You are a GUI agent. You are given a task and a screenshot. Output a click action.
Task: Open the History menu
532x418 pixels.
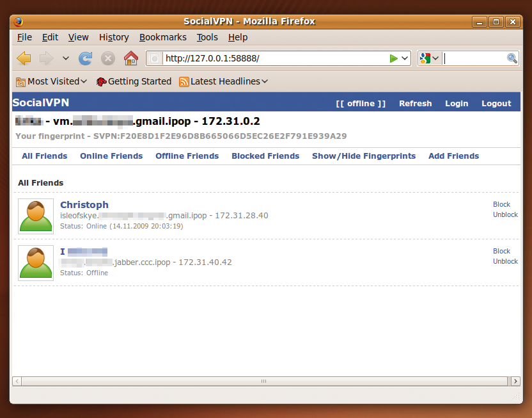point(114,37)
